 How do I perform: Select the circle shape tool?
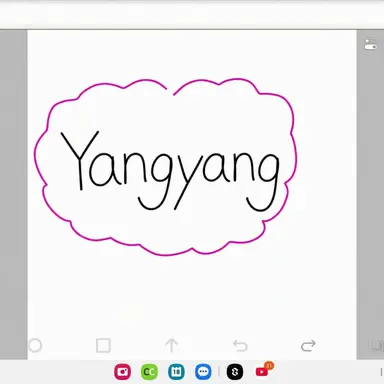point(35,346)
